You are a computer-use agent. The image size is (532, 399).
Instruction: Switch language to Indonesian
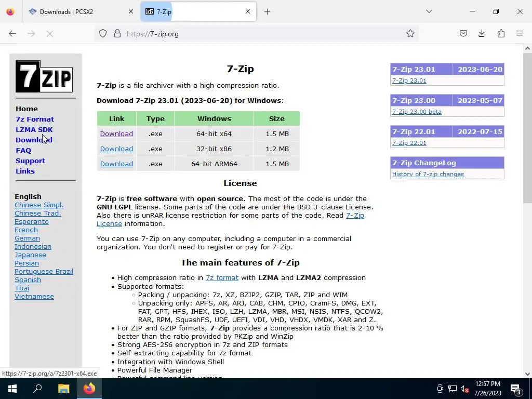point(33,247)
